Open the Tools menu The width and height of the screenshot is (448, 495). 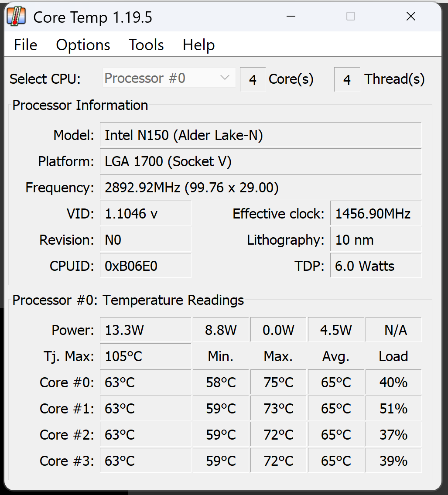pos(146,45)
